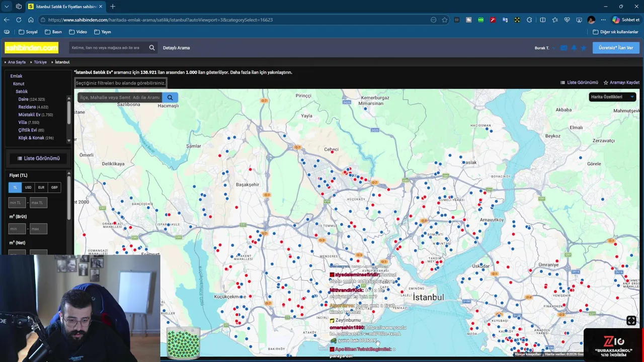644x362 pixels.
Task: Open the Diğer sık kullanılanlar folder
Action: point(615,32)
